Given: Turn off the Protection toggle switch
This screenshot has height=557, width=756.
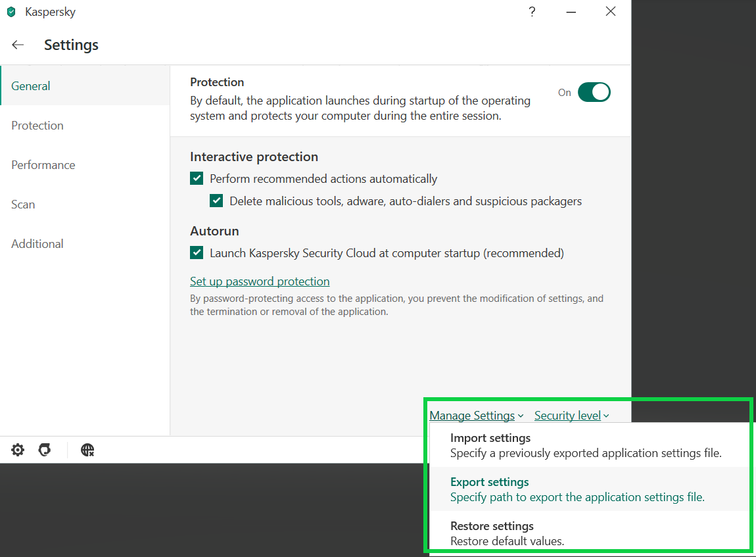Looking at the screenshot, I should [x=594, y=92].
